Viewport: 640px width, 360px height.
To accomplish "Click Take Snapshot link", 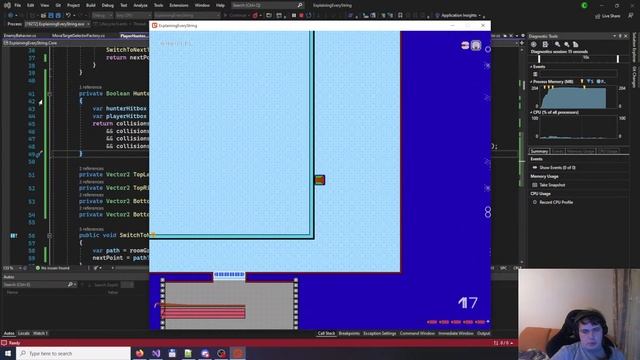I will pyautogui.click(x=552, y=185).
